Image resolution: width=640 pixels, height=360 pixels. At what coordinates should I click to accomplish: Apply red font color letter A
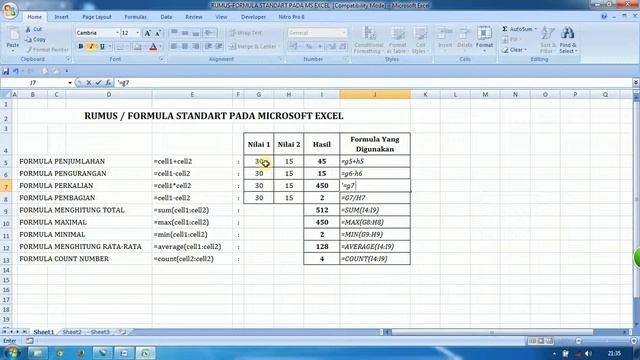pyautogui.click(x=153, y=47)
